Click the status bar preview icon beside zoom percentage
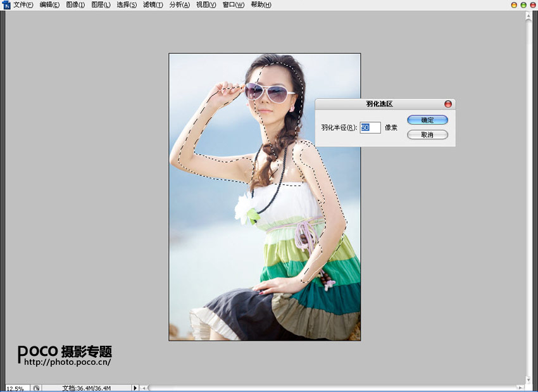Screen dimensions: 538x392 [37, 388]
